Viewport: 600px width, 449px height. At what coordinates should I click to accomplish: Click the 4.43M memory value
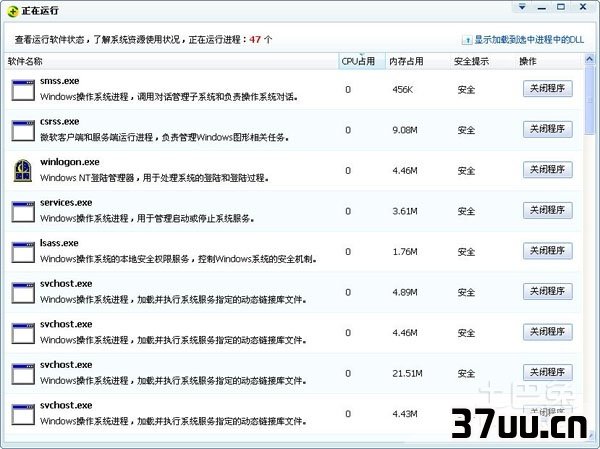405,415
